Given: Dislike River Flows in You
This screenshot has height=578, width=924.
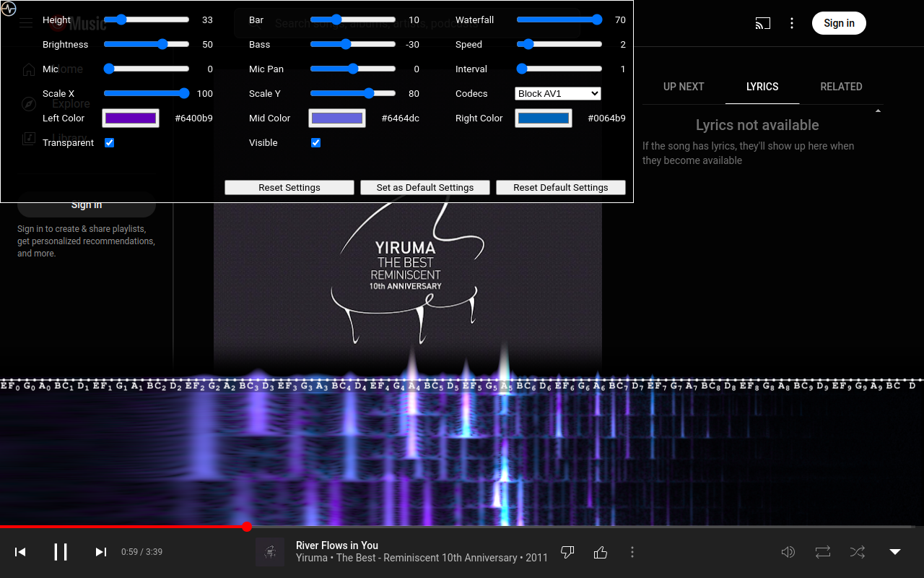Looking at the screenshot, I should (x=567, y=552).
